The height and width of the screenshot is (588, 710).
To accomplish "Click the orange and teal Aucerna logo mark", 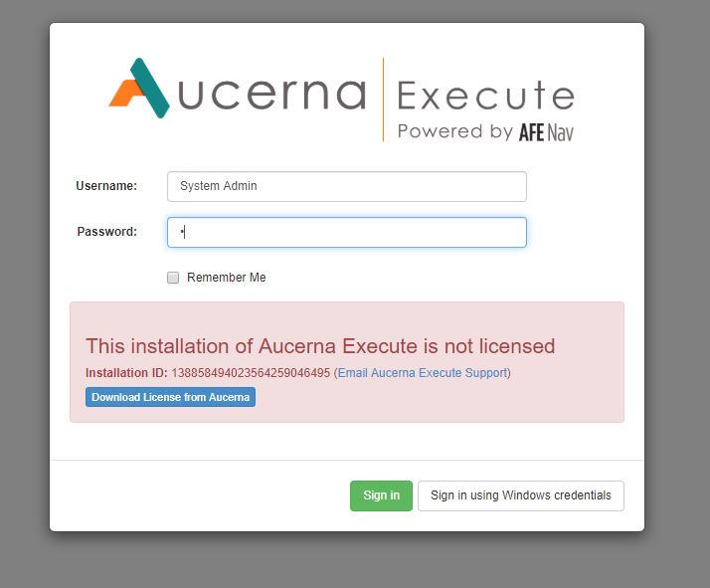I will [x=139, y=89].
